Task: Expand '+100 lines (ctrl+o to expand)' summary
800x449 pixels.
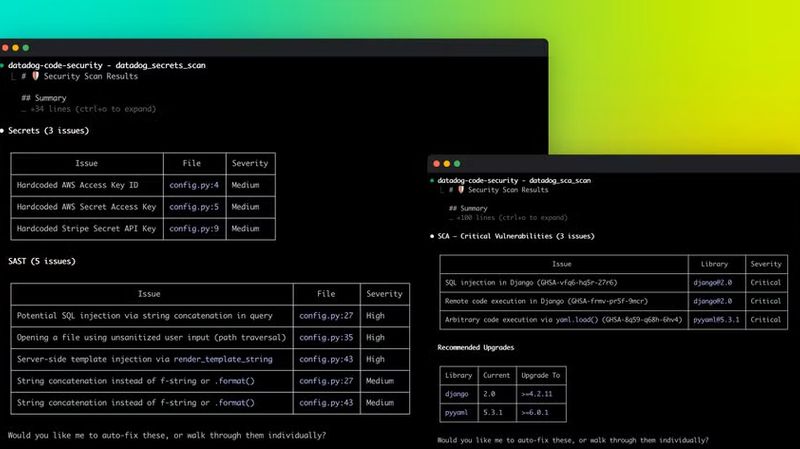Action: 512,217
